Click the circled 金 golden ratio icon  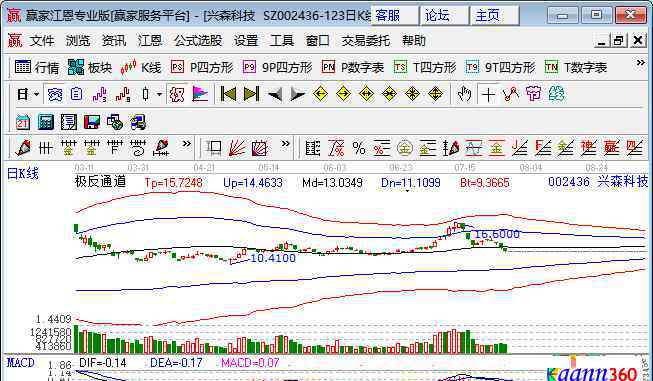404,148
